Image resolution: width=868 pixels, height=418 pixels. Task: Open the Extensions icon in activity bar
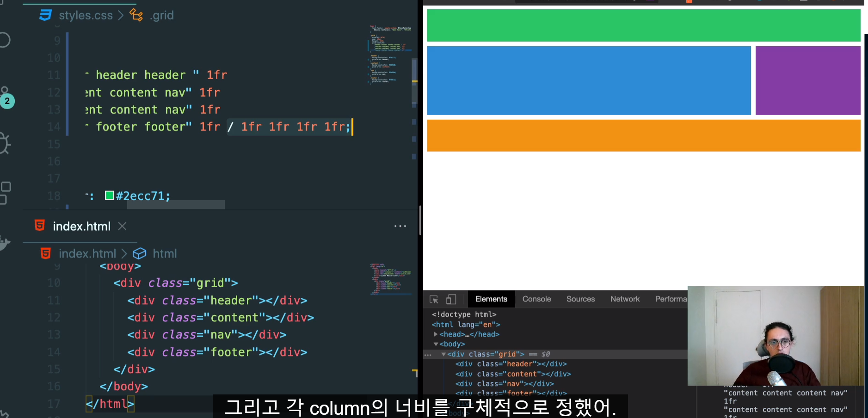5,192
